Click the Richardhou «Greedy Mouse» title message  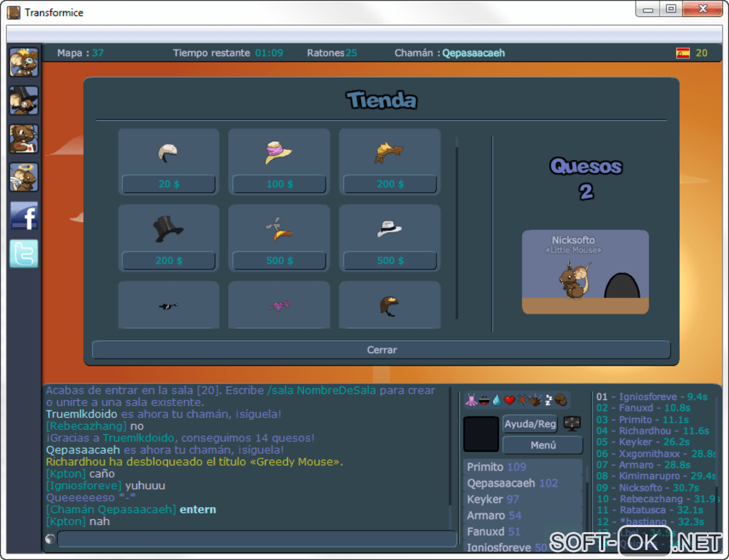194,462
